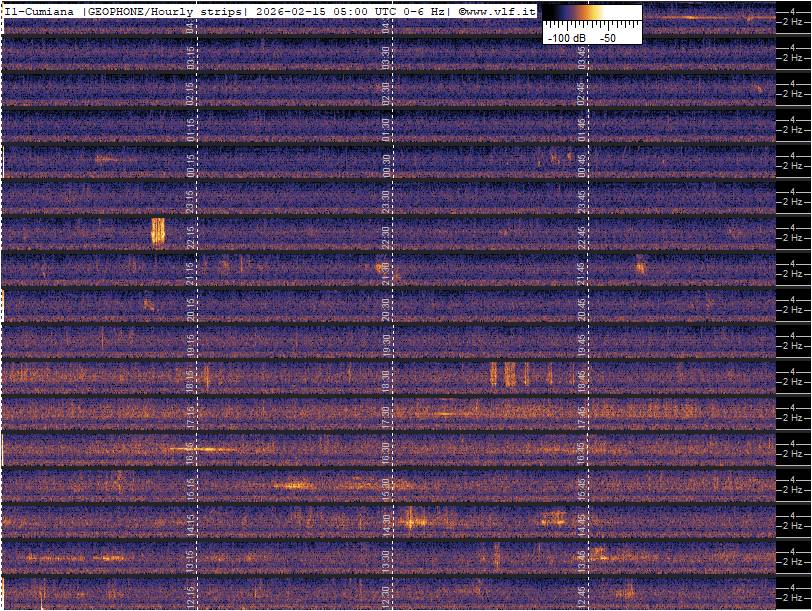Click the -100 dB scale label
Viewport: 812px width, 611px height.
565,37
